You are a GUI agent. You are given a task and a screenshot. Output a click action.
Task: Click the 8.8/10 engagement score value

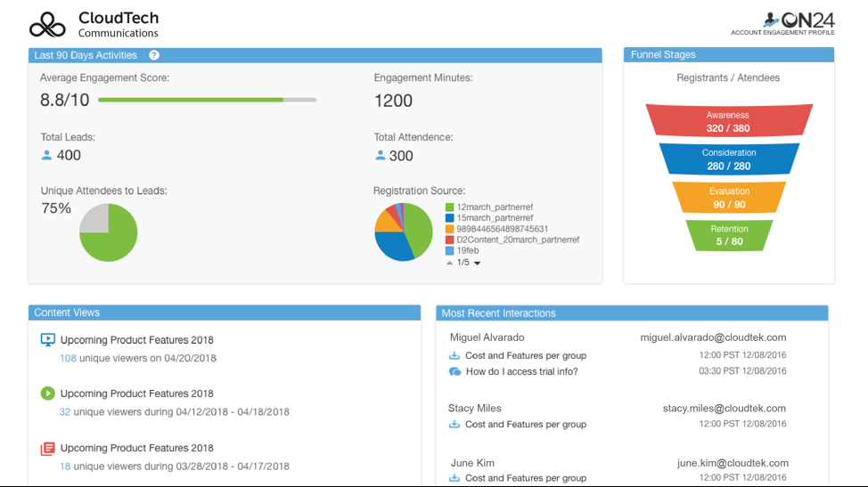tap(64, 100)
